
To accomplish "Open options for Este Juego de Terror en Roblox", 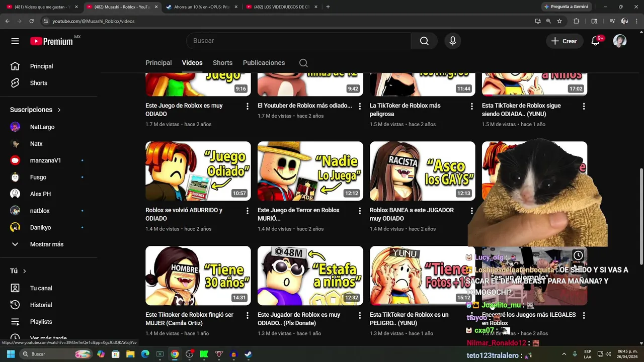I will (359, 211).
